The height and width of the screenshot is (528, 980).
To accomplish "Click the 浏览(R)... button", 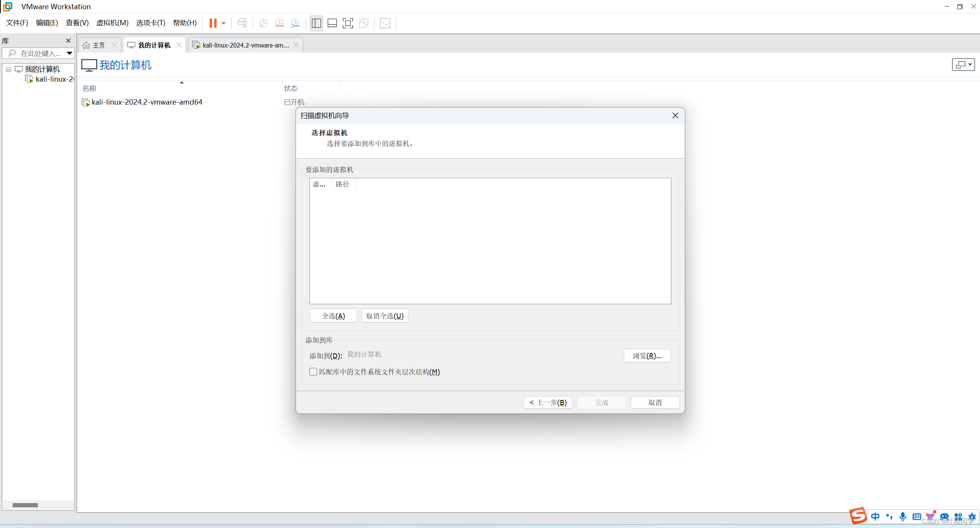I will pyautogui.click(x=647, y=356).
